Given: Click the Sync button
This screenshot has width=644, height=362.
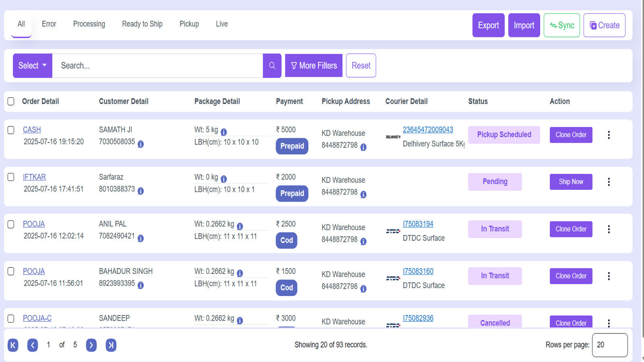Looking at the screenshot, I should point(562,25).
